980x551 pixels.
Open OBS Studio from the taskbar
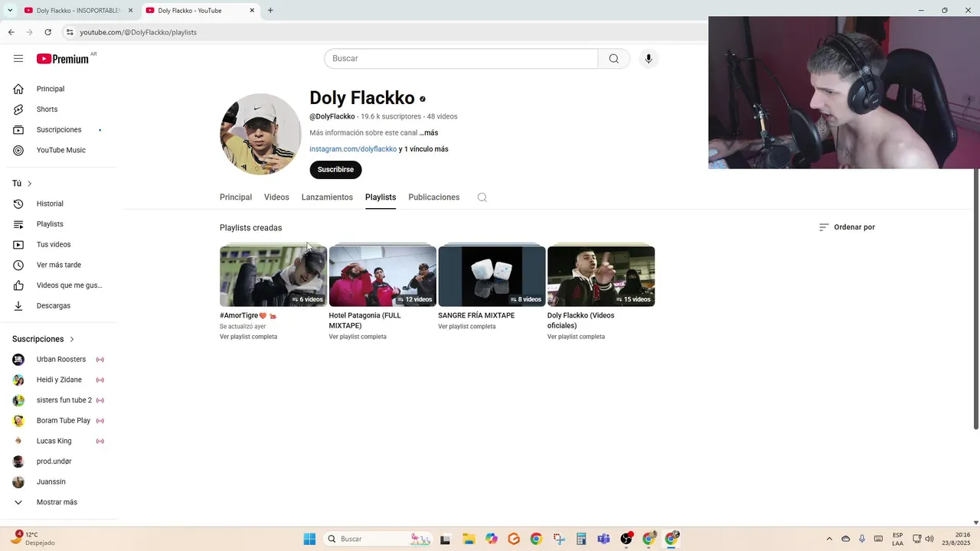click(626, 539)
